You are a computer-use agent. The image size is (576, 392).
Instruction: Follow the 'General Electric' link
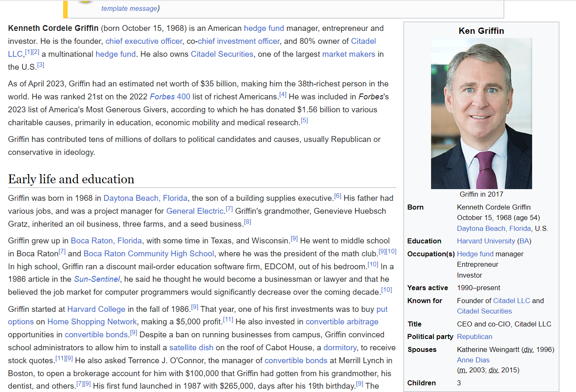pyautogui.click(x=195, y=211)
